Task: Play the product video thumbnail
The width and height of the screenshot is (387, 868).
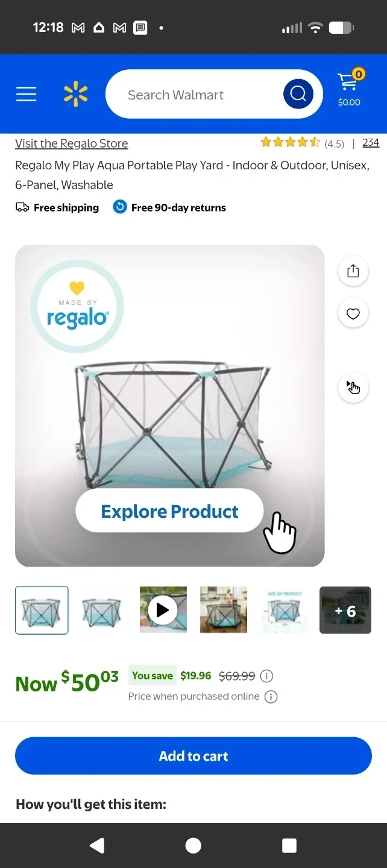Action: click(x=163, y=610)
